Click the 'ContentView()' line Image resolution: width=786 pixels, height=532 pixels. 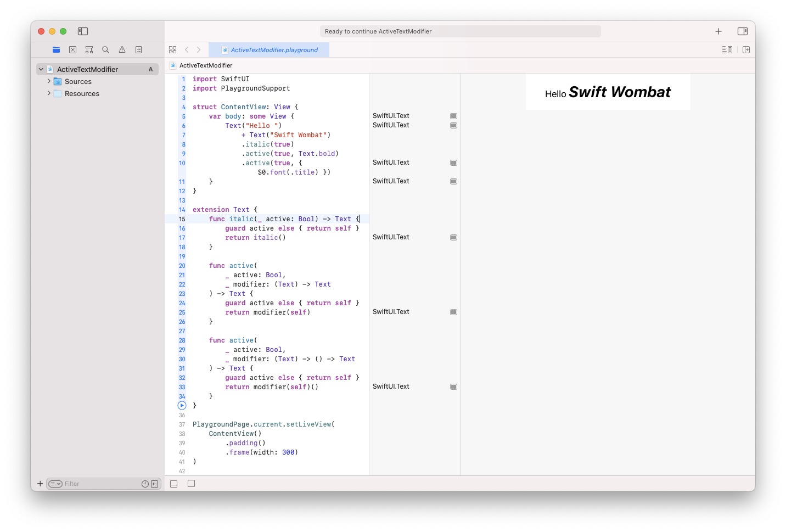(x=235, y=434)
